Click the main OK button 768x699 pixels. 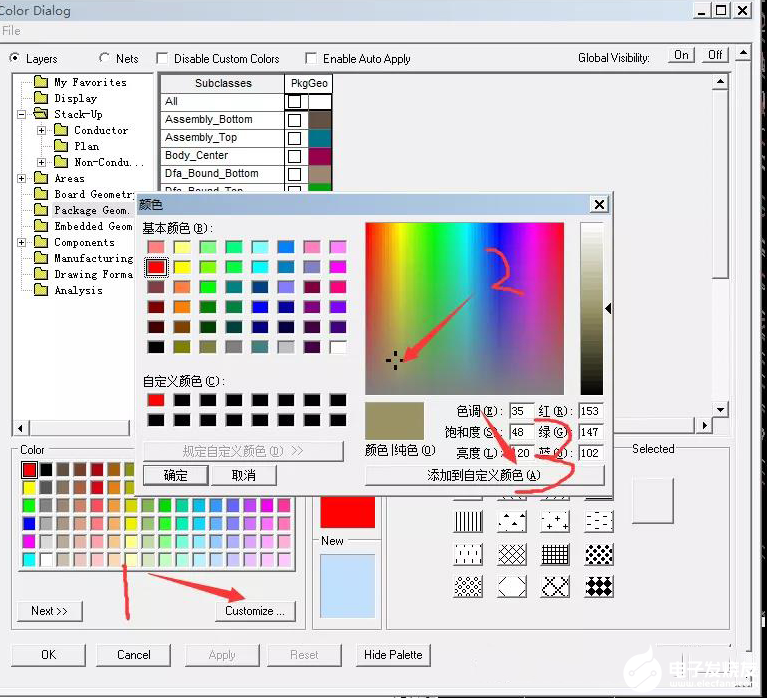(x=48, y=655)
